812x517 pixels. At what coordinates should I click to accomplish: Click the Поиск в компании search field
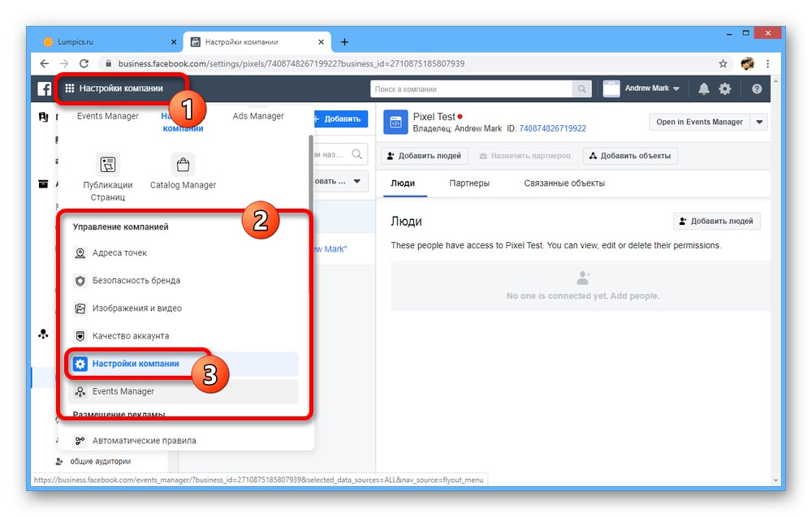pyautogui.click(x=471, y=89)
